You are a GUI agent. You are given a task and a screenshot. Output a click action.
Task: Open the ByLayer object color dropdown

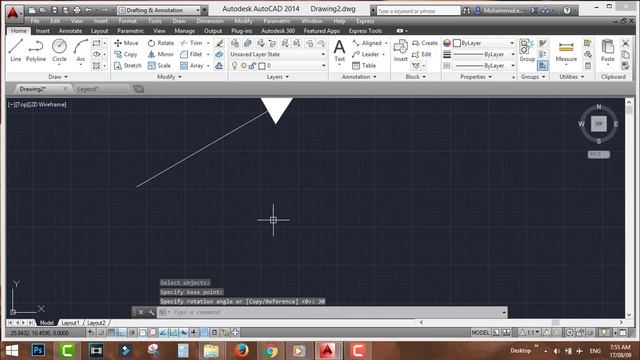click(484, 43)
